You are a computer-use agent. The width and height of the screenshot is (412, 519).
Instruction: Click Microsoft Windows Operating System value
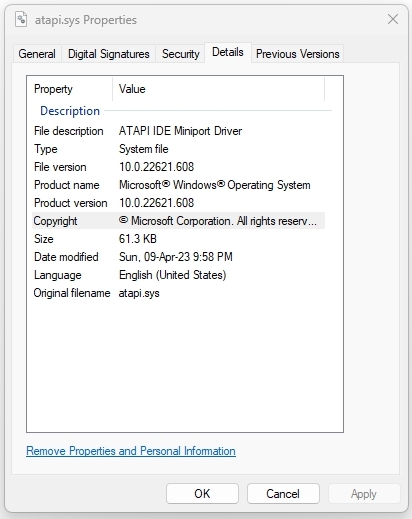(x=215, y=185)
